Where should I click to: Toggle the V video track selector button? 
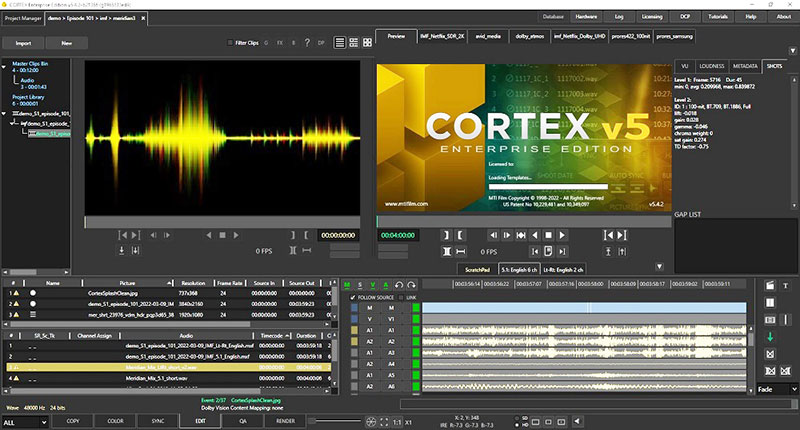coord(372,285)
